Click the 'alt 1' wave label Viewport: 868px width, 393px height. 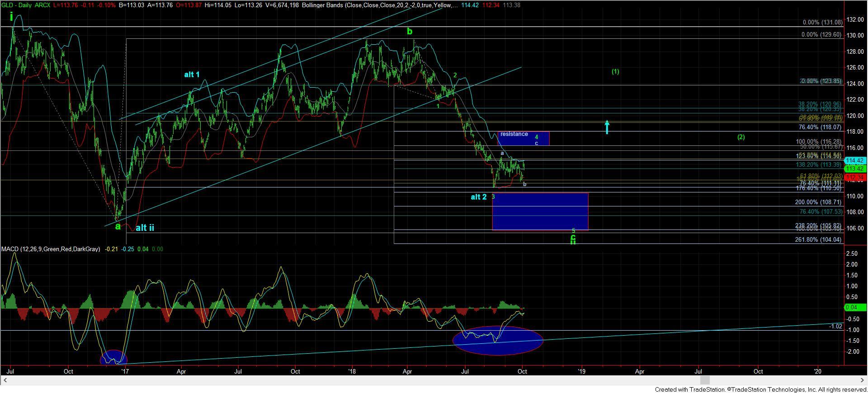tap(192, 75)
